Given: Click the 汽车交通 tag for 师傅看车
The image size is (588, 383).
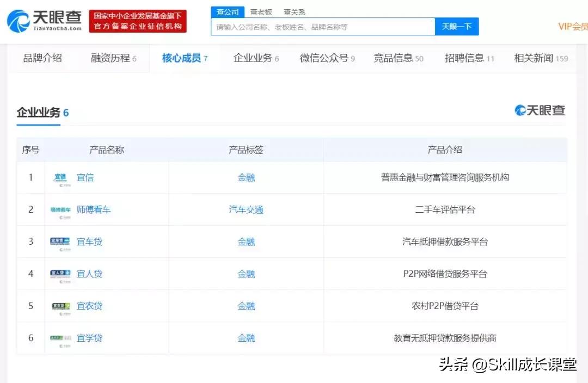Looking at the screenshot, I should [x=246, y=209].
